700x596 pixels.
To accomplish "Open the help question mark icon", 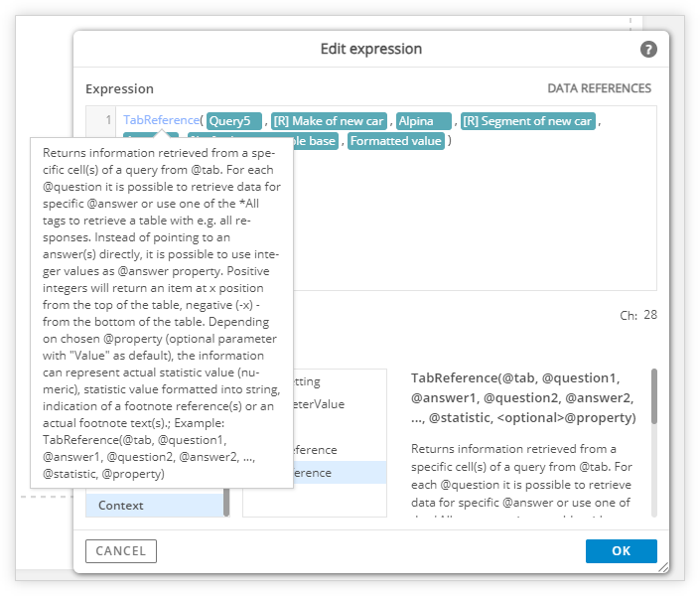I will [x=648, y=49].
